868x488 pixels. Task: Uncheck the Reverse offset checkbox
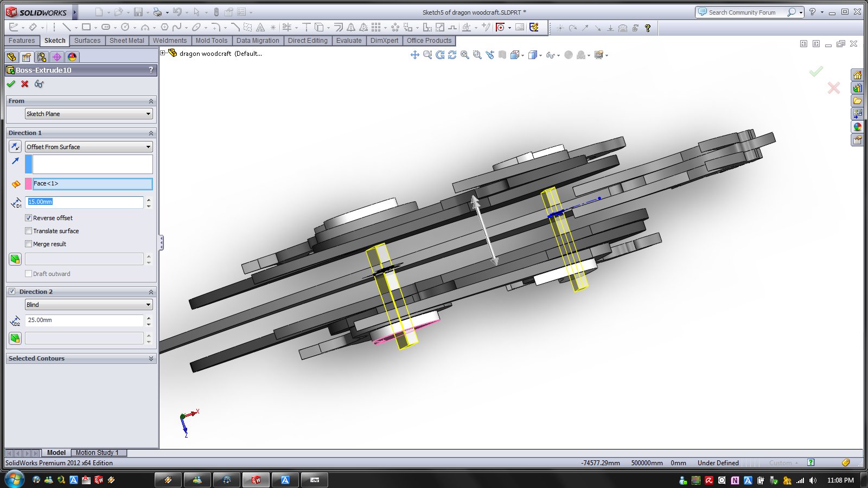29,218
